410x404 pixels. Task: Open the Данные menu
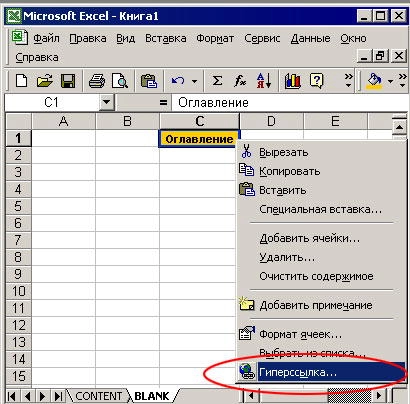click(x=310, y=39)
